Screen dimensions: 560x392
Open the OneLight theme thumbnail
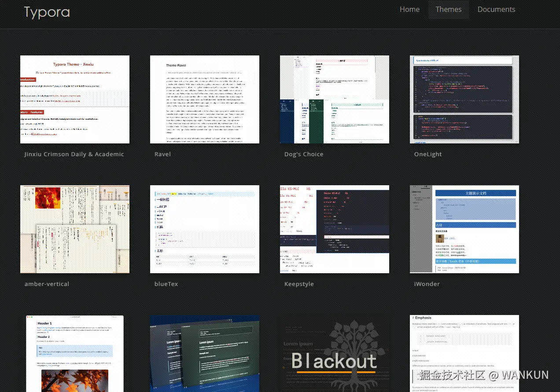[x=464, y=99]
